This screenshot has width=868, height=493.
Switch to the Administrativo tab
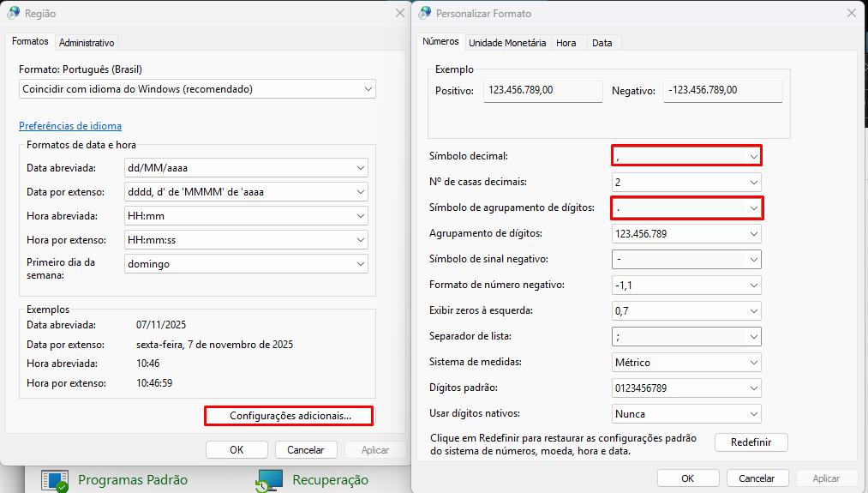[87, 42]
